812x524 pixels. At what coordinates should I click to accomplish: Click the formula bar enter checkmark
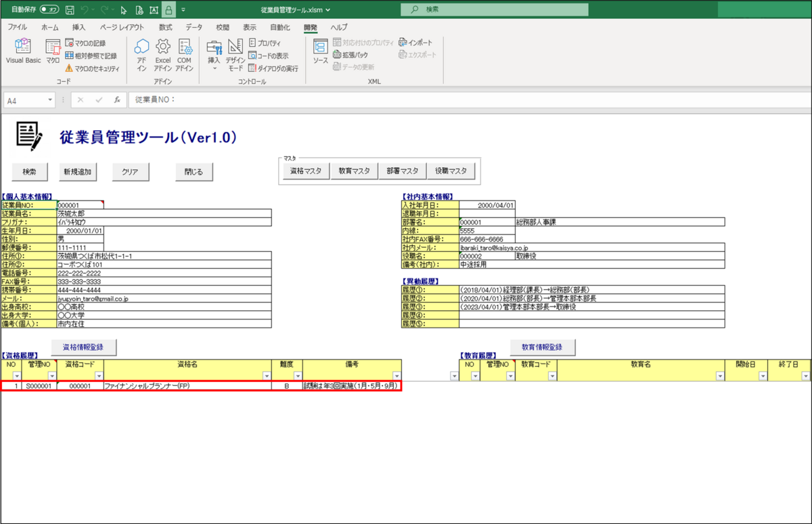pos(99,100)
